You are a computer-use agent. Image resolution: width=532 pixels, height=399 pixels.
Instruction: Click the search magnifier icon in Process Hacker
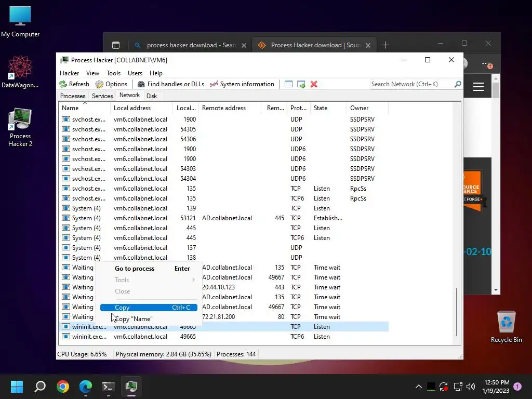coord(458,84)
